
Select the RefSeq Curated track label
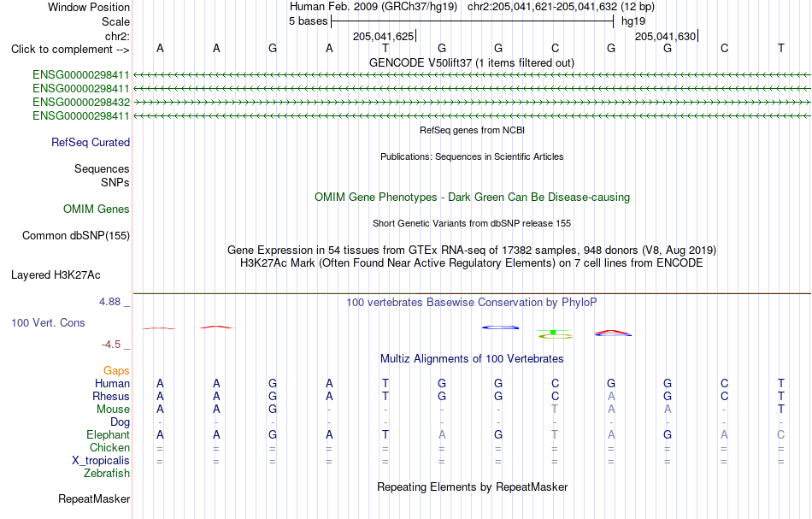pos(91,143)
